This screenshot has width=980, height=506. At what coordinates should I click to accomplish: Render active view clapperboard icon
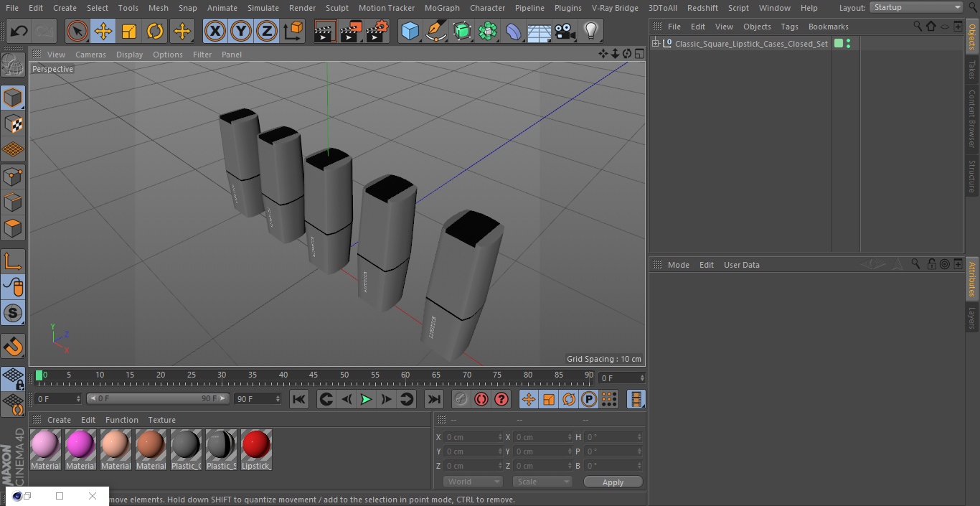point(325,31)
